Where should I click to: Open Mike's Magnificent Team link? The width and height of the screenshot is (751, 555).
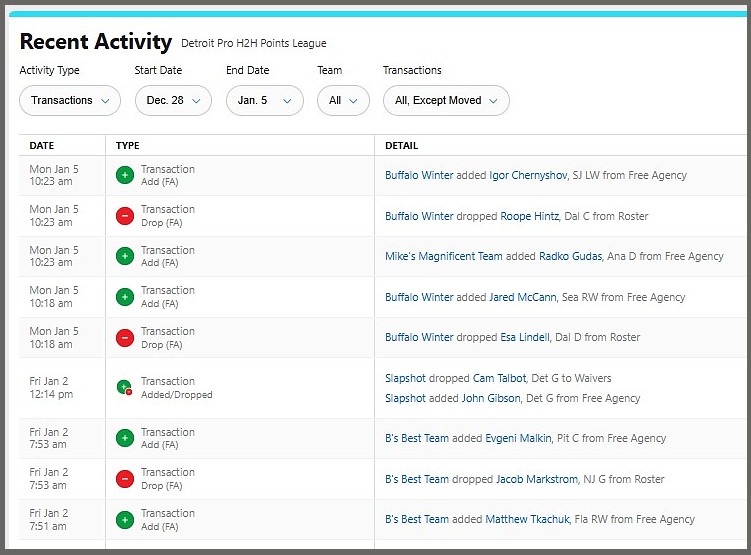click(x=443, y=256)
